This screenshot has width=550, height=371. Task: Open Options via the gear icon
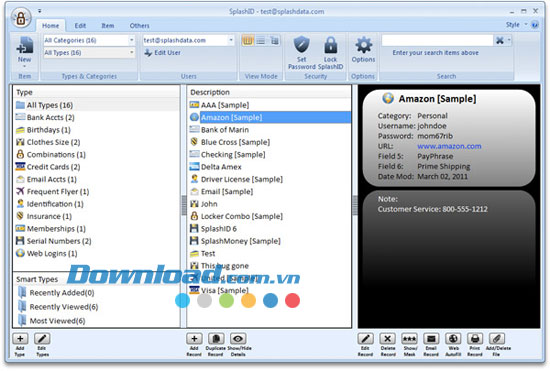[x=363, y=45]
